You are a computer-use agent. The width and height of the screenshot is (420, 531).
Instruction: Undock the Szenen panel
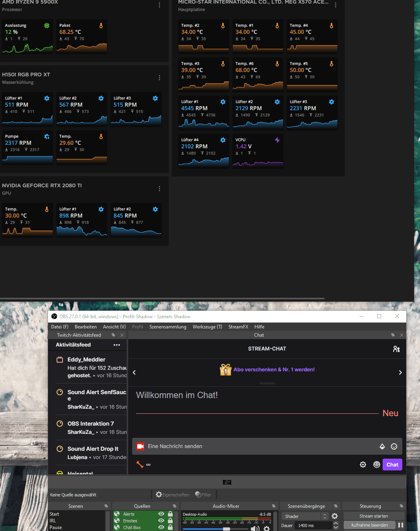(x=106, y=506)
